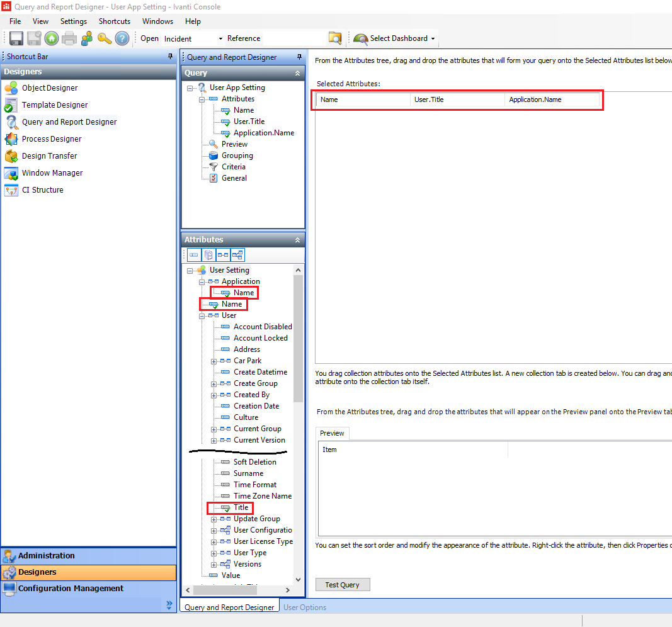Toggle the Shortcut Bar pin
The height and width of the screenshot is (627, 672).
pos(170,57)
